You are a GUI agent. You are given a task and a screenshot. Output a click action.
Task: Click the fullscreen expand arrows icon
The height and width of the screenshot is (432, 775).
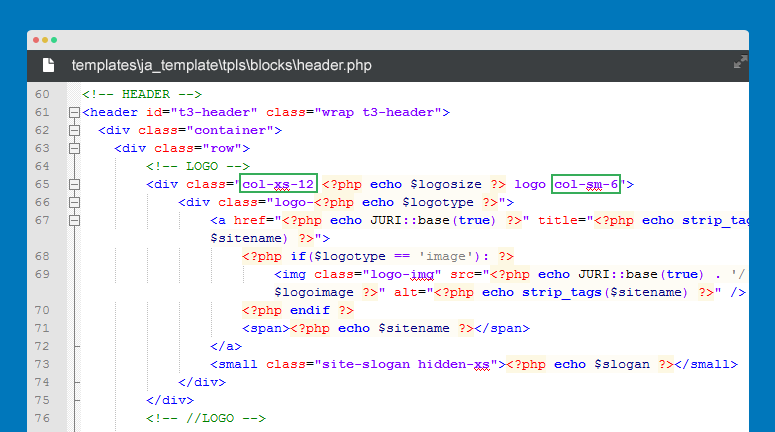(x=740, y=63)
